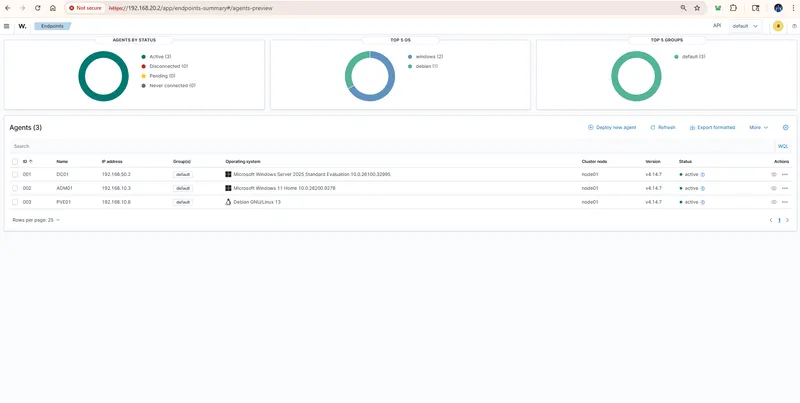The height and width of the screenshot is (403, 800).
Task: Click Export formatted
Action: pos(712,128)
